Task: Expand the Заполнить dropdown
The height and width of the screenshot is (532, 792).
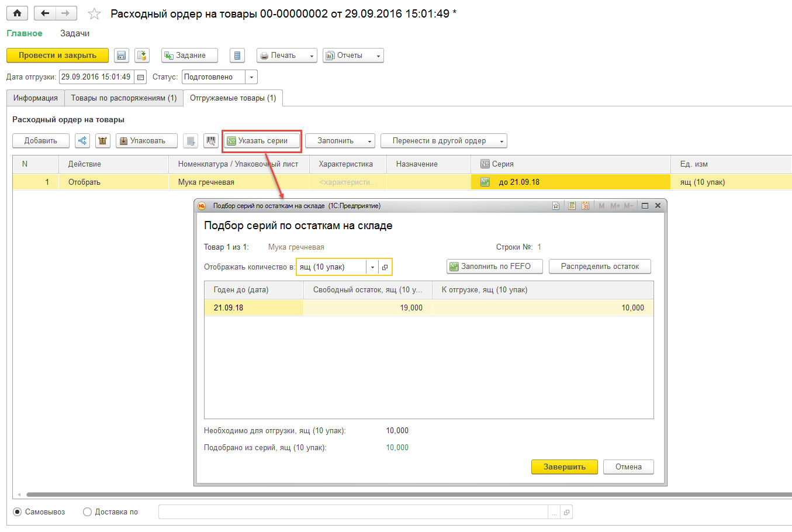Action: (x=369, y=141)
